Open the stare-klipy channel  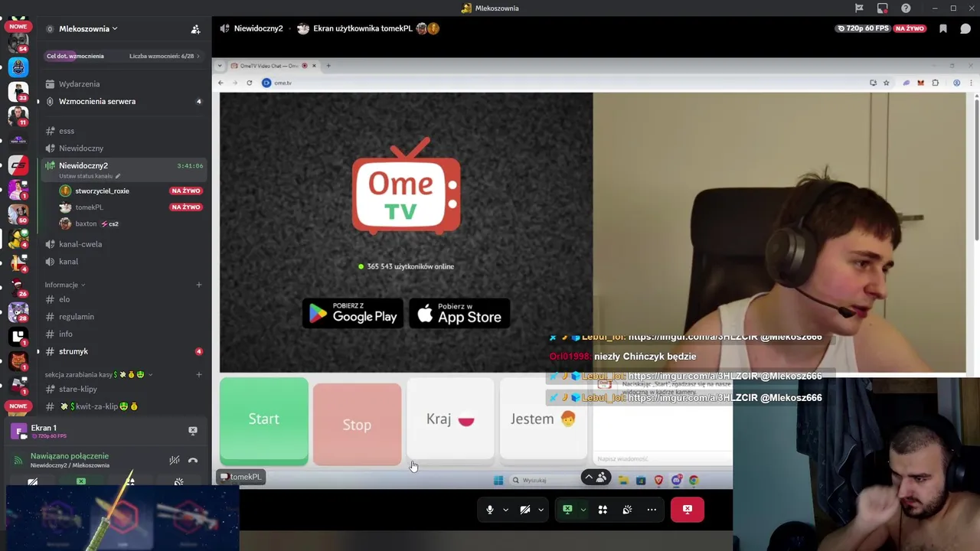122,389
